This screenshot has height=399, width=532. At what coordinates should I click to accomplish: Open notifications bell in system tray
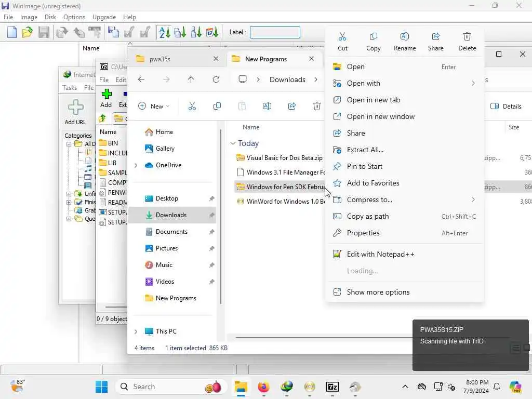click(x=496, y=387)
